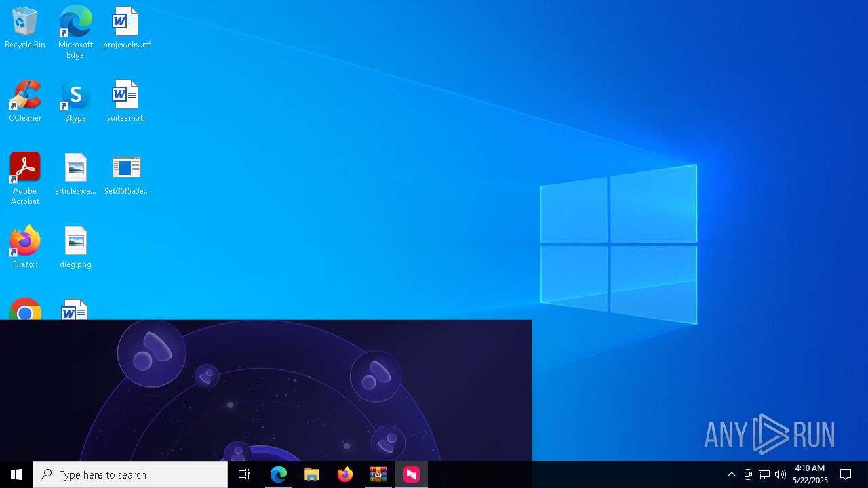The height and width of the screenshot is (488, 868).
Task: Select the Chrome desktop shortcut icon
Action: pyautogui.click(x=25, y=309)
